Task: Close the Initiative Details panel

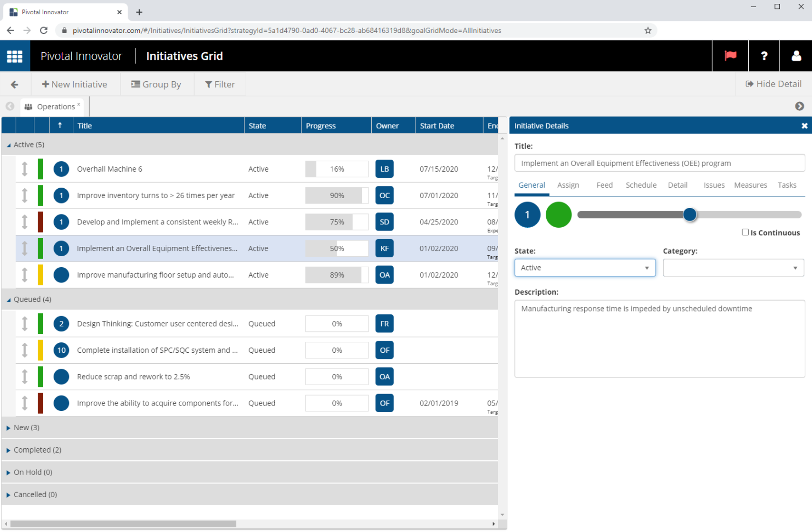Action: 804,126
